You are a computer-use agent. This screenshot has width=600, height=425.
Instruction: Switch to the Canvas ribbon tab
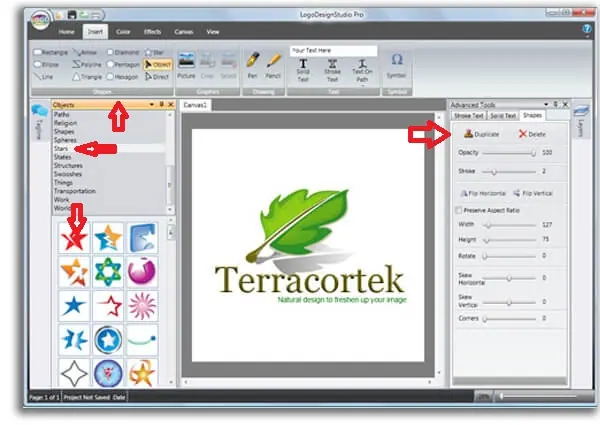click(x=184, y=32)
